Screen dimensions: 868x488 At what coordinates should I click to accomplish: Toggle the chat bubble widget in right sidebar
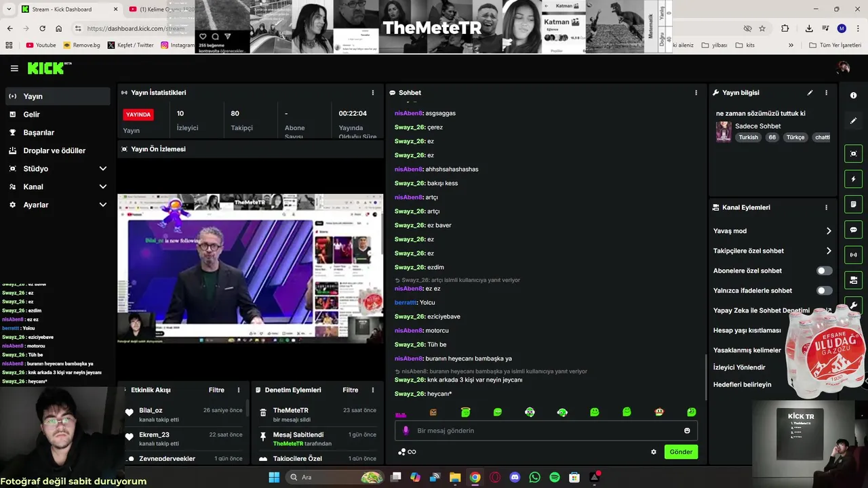pyautogui.click(x=854, y=230)
